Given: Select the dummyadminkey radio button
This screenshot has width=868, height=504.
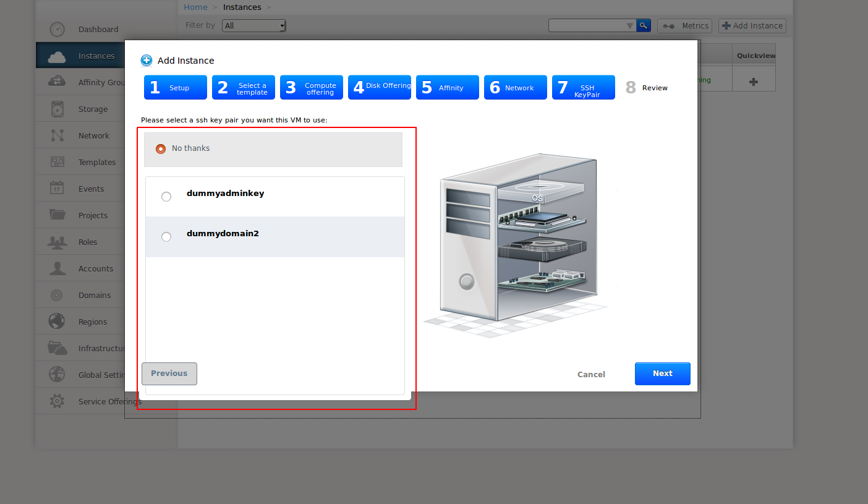Looking at the screenshot, I should point(166,197).
